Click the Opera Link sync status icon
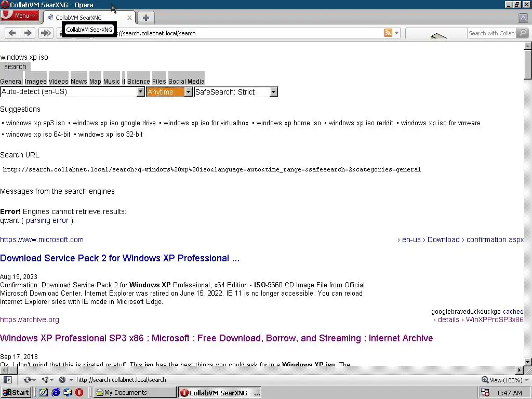The height and width of the screenshot is (399, 532). pyautogui.click(x=28, y=380)
